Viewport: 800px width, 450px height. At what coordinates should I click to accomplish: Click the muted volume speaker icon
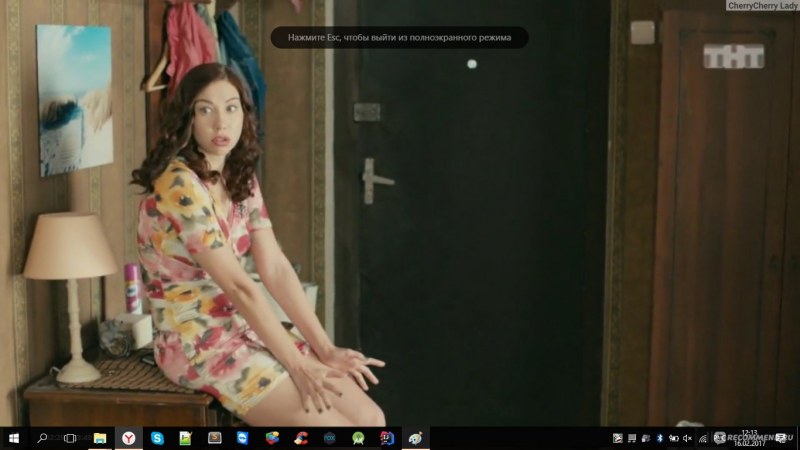coord(687,438)
